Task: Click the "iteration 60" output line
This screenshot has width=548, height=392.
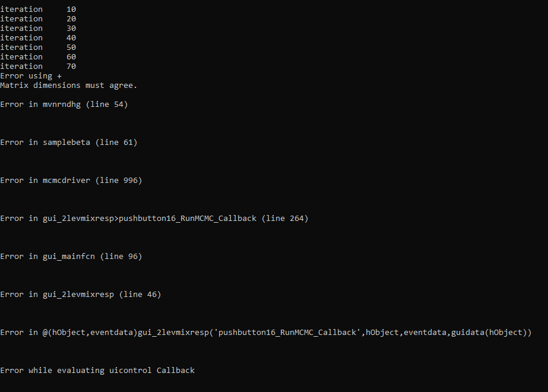Action: [x=38, y=57]
